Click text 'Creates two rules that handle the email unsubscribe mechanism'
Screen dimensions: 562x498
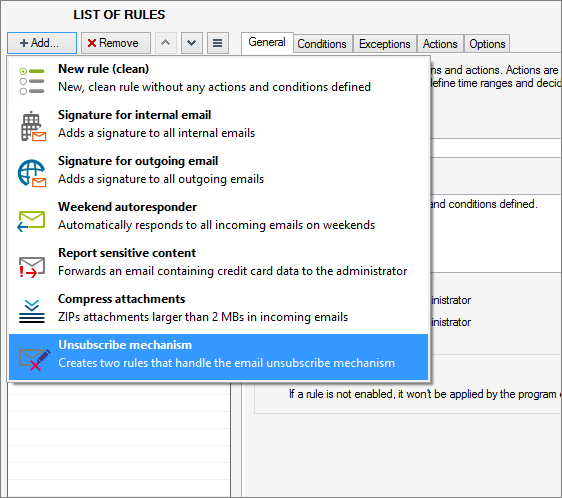coord(227,363)
